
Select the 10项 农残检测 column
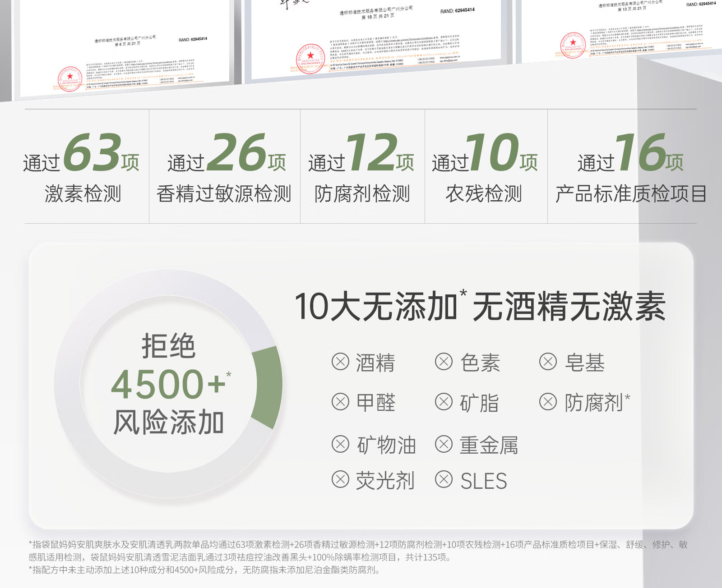pyautogui.click(x=485, y=167)
